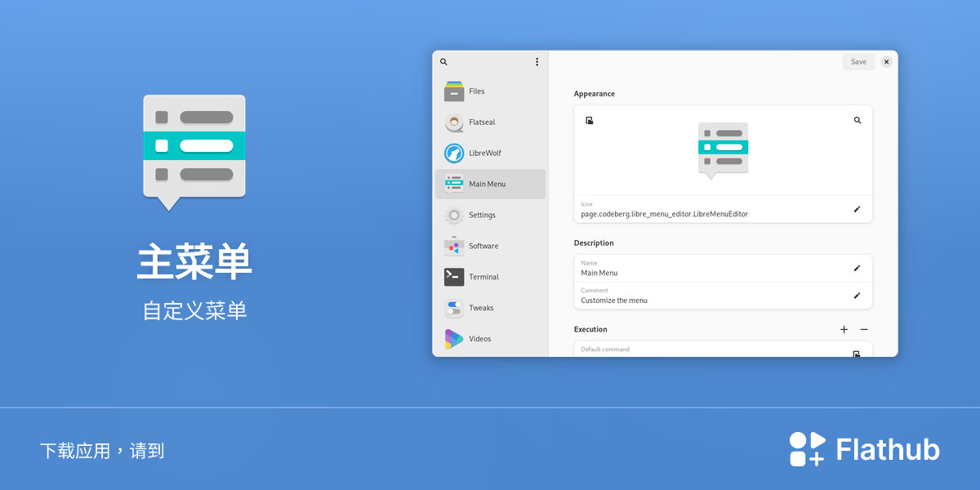
Task: Click the Save button
Action: click(858, 62)
